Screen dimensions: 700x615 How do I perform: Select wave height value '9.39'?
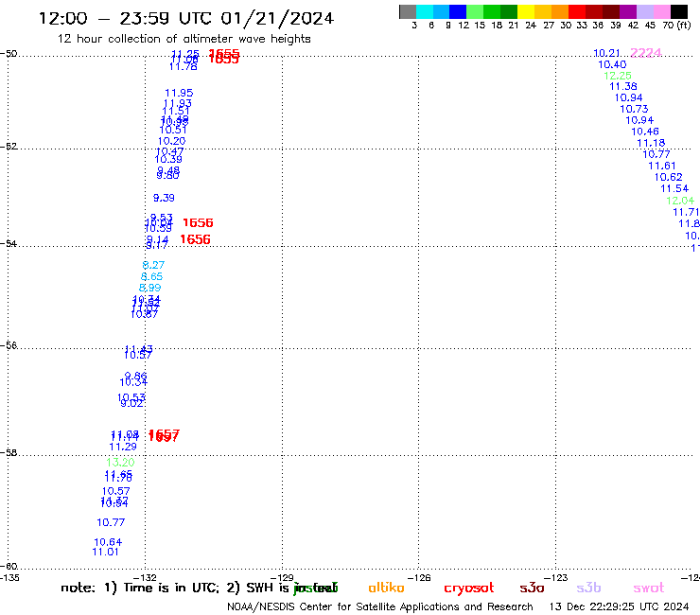pyautogui.click(x=164, y=198)
